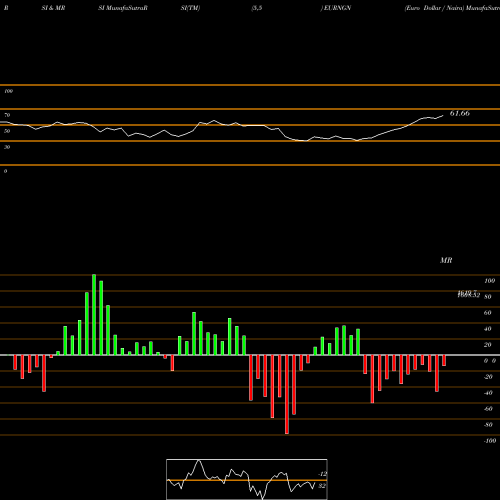Click the MR axis label -20
This screenshot has height=500, width=500.
(x=488, y=377)
